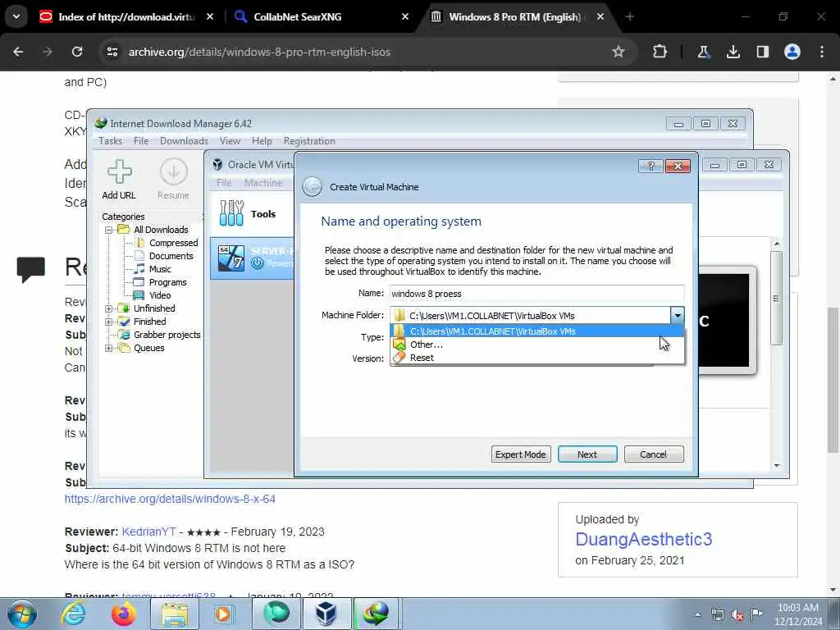Open the Chrome three-dot menu
The image size is (840, 630).
[822, 52]
